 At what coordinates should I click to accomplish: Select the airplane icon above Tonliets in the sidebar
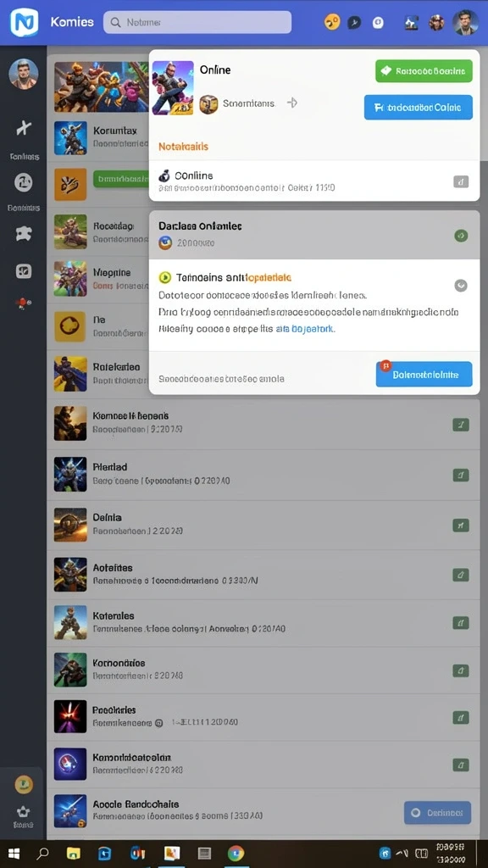[24, 129]
